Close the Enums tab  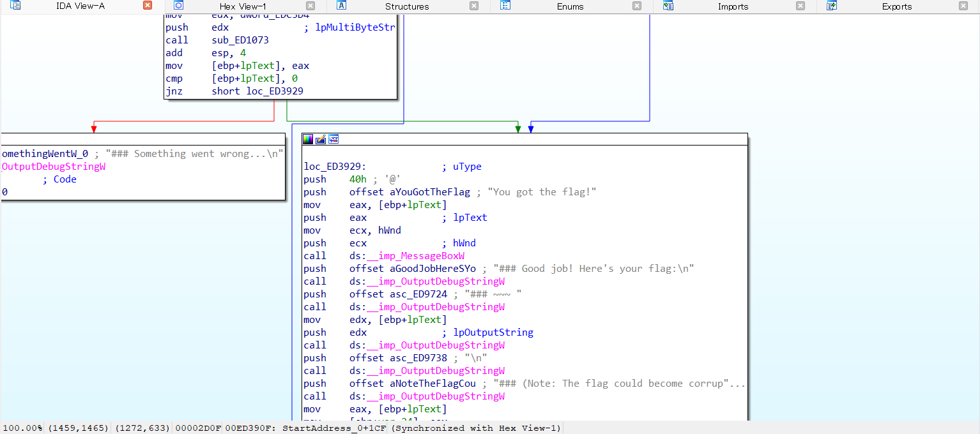(637, 6)
